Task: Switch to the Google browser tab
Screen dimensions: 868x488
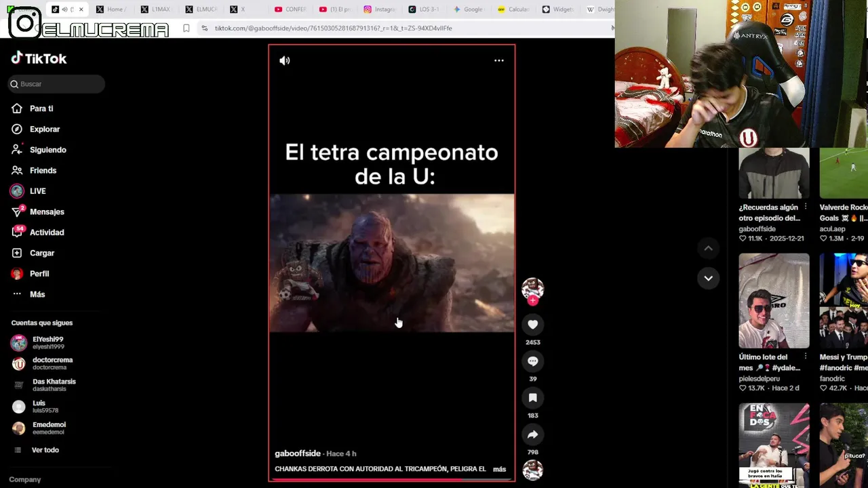Action: click(x=469, y=9)
